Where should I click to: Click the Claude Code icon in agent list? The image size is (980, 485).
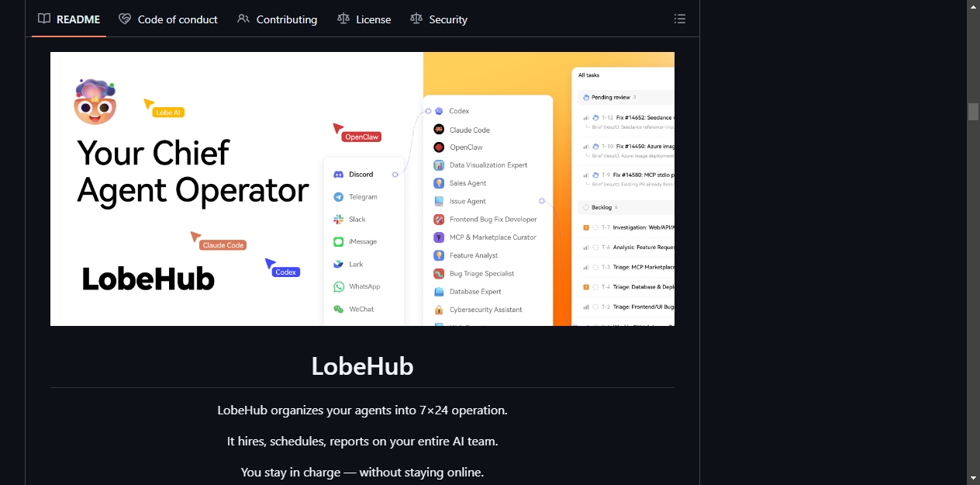click(x=439, y=130)
